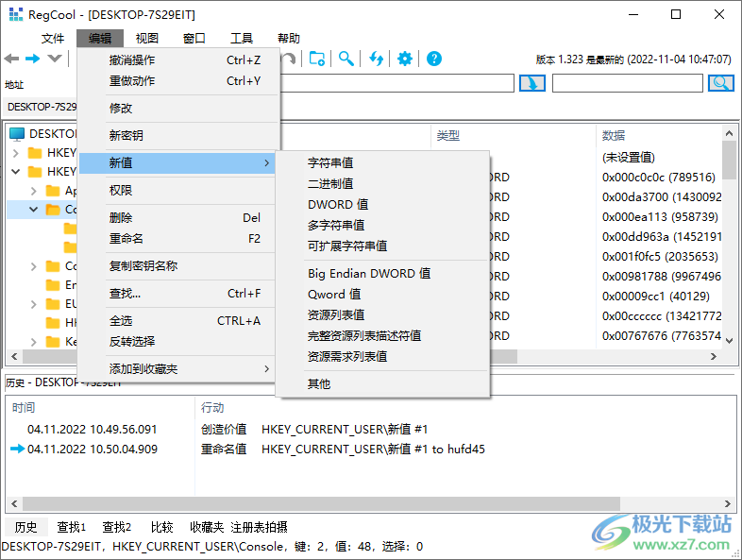Choose 删除 in the edit menu
The image size is (742, 560).
pos(177,218)
